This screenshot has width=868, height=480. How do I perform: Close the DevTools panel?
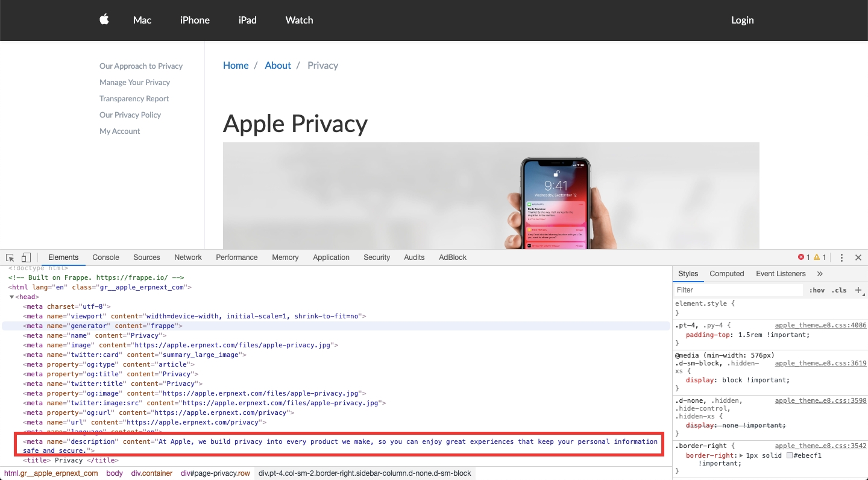858,257
